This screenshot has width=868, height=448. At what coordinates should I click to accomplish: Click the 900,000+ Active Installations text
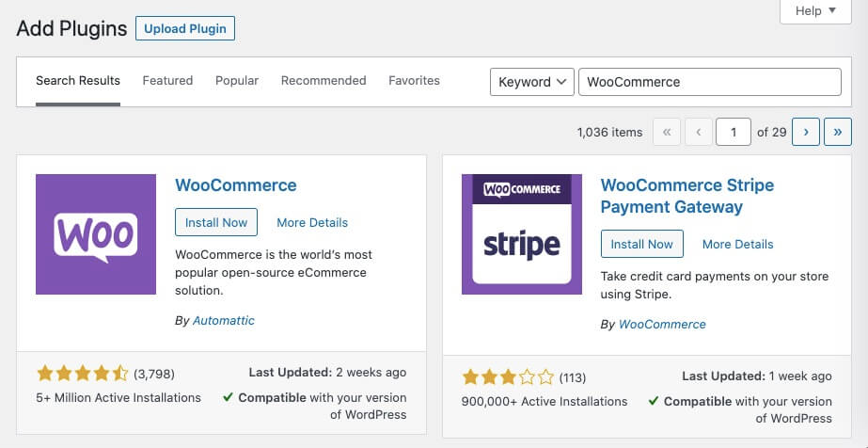544,402
